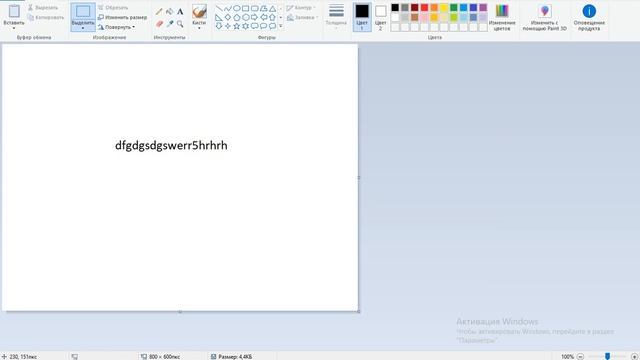Image resolution: width=640 pixels, height=360 pixels.
Task: Click the Обрезать (Crop) button
Action: (x=113, y=8)
